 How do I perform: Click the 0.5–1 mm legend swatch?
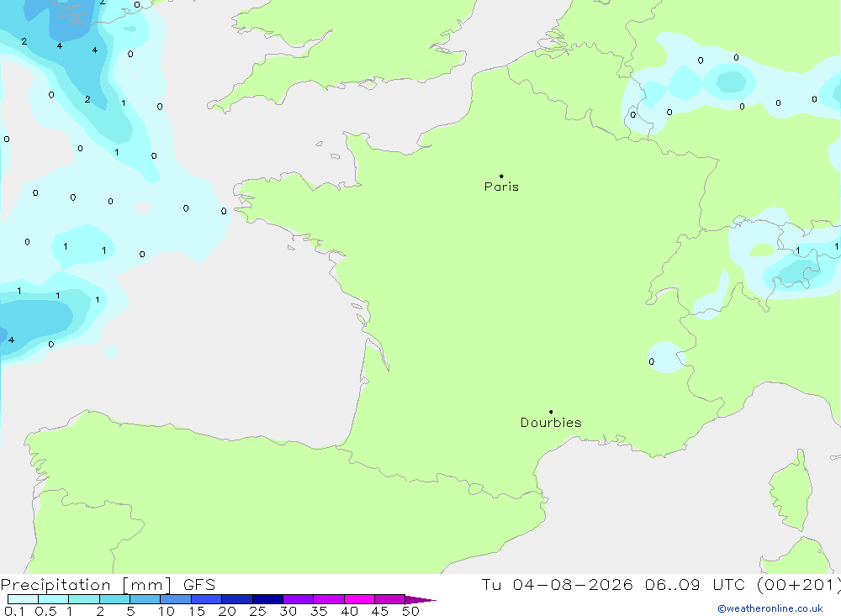(53, 599)
